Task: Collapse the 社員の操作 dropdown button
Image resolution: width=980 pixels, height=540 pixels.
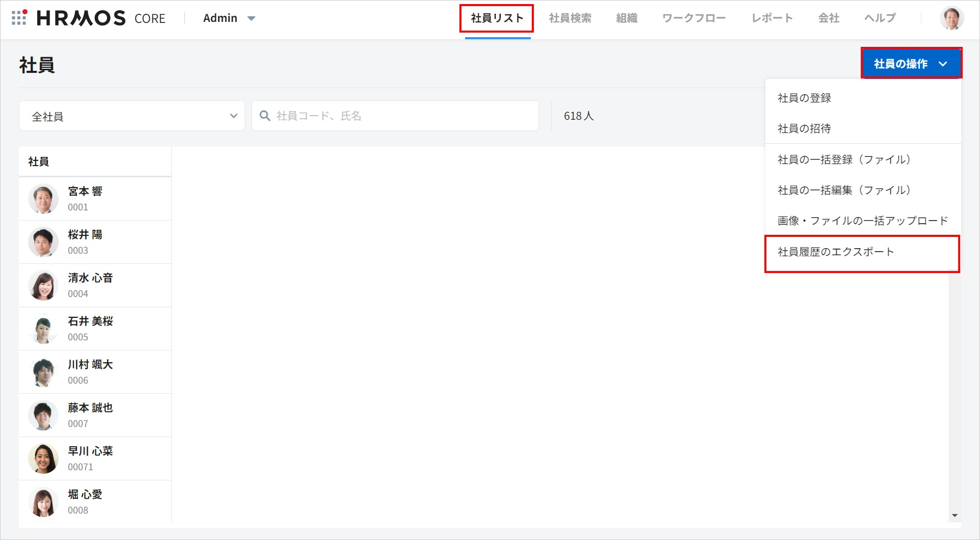Action: point(911,64)
